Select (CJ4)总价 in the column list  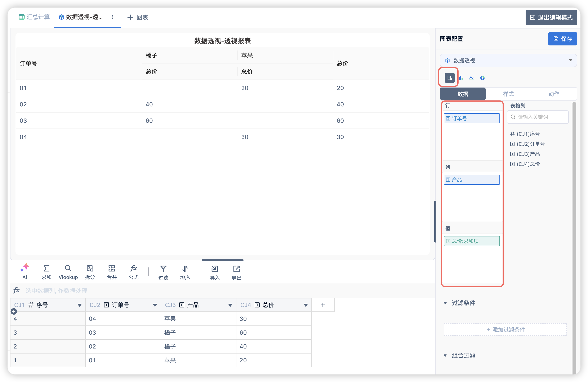pos(525,164)
